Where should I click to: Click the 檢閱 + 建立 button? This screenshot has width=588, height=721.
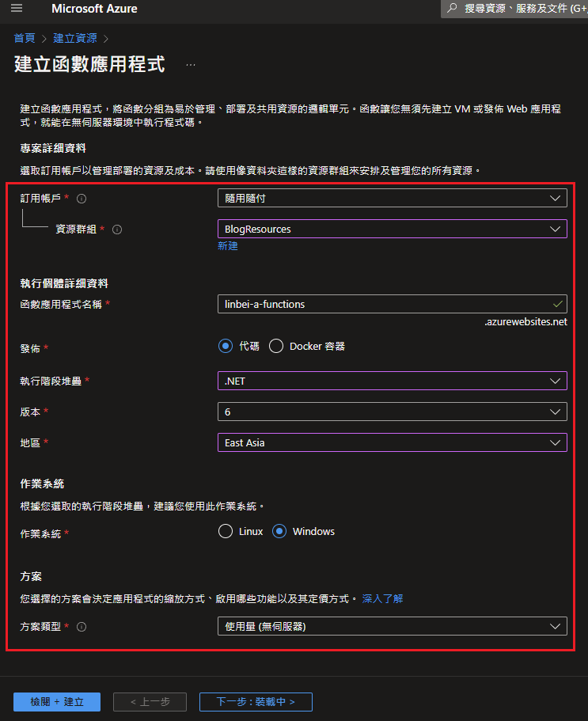(57, 702)
